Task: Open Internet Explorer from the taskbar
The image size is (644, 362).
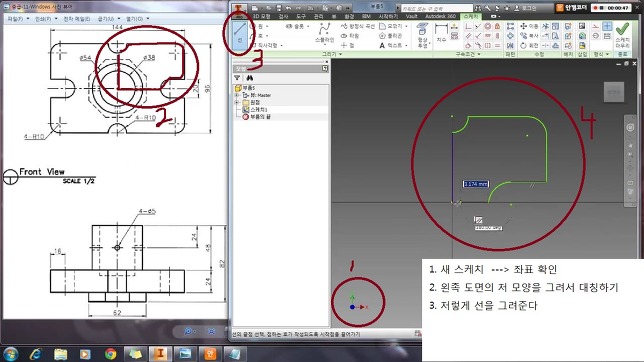Action: [x=36, y=354]
